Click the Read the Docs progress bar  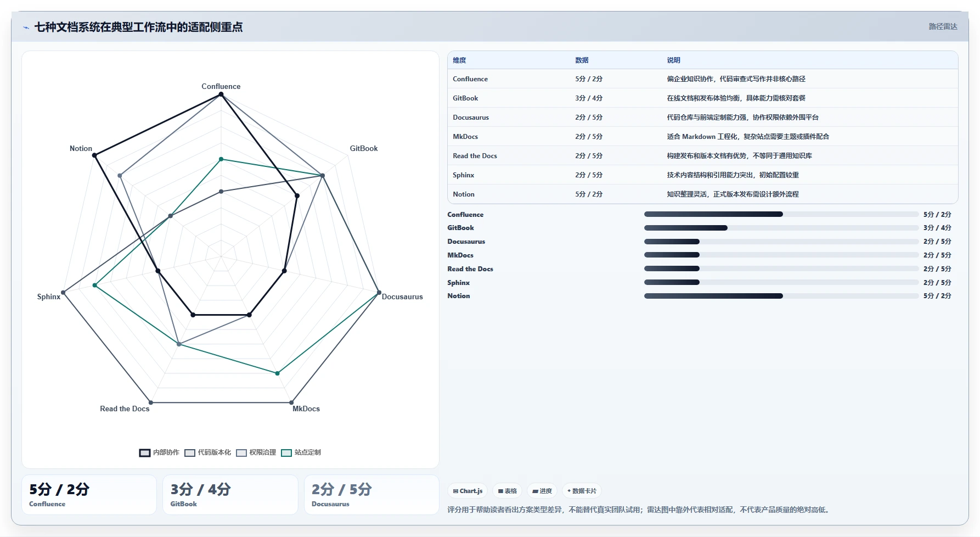pos(781,268)
